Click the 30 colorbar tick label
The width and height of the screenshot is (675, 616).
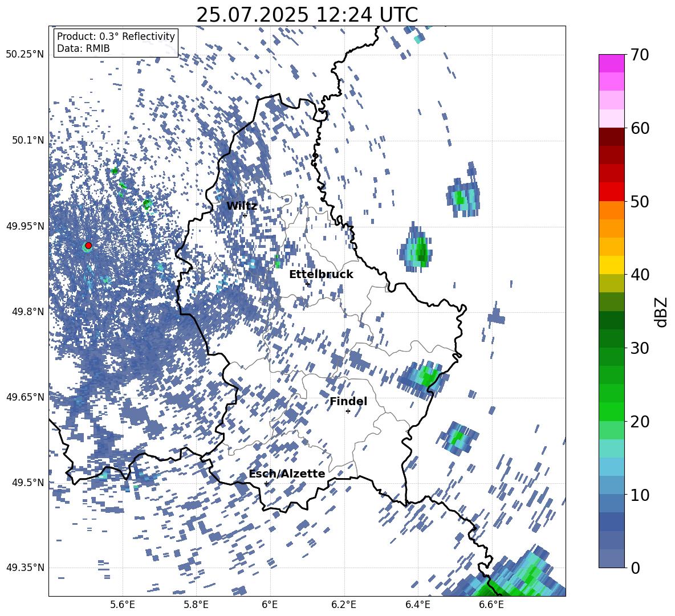click(640, 348)
